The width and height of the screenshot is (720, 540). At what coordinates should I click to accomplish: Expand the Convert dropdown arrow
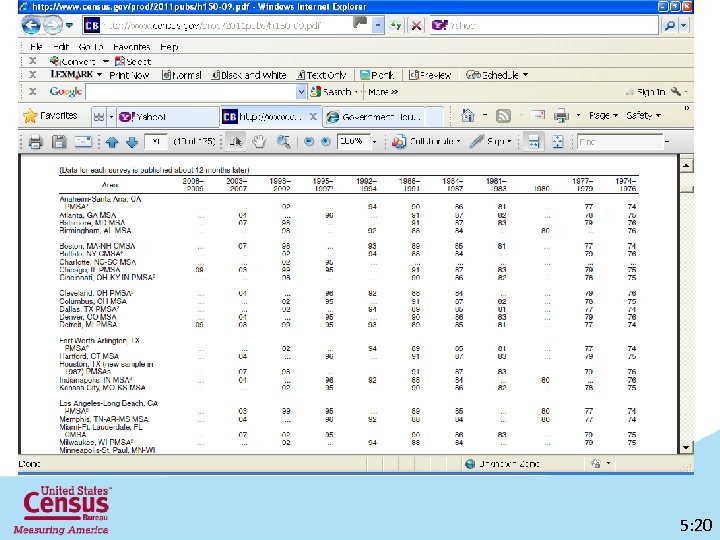coord(106,61)
